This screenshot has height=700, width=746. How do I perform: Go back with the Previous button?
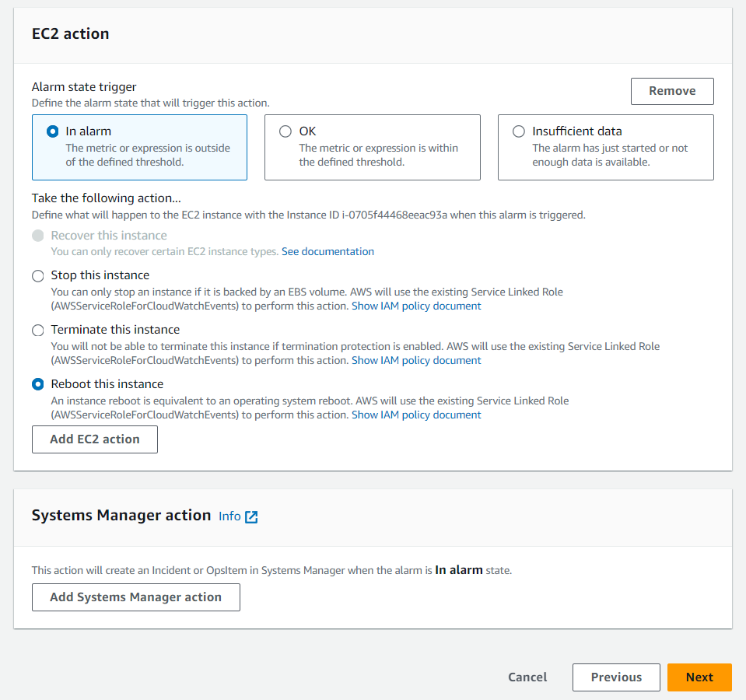pos(616,677)
